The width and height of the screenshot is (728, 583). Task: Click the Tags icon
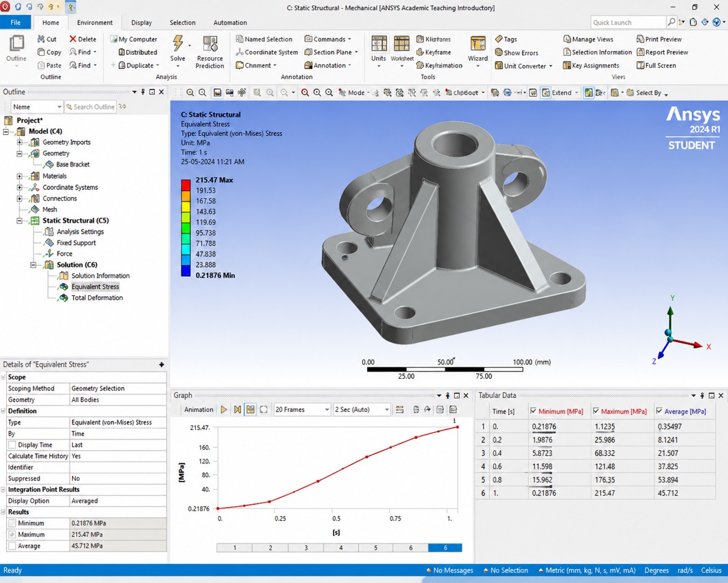(x=498, y=39)
